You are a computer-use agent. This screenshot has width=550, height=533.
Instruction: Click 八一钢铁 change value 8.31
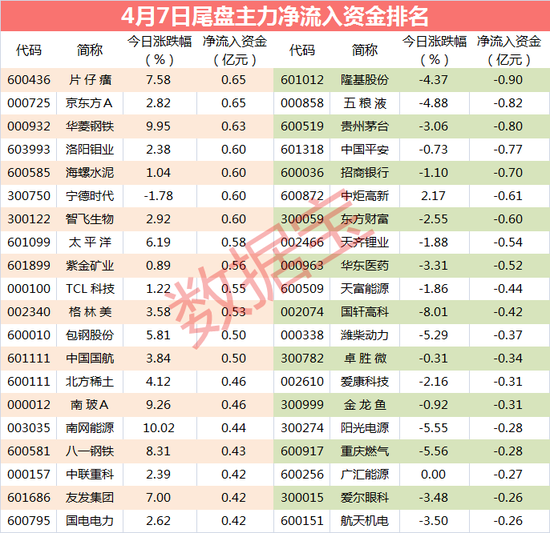(x=158, y=451)
